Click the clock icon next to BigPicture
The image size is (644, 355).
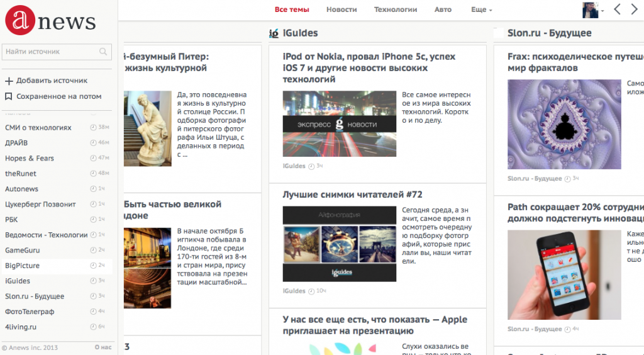click(x=93, y=266)
